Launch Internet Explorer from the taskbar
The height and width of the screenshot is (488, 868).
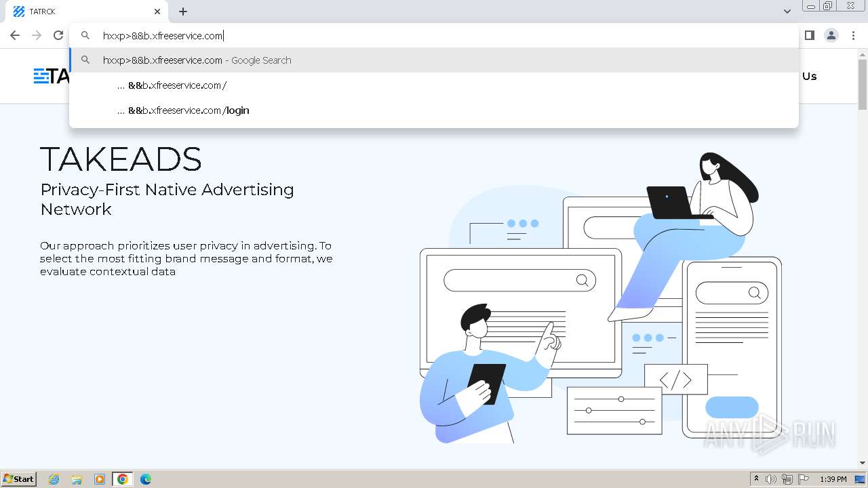click(x=54, y=479)
